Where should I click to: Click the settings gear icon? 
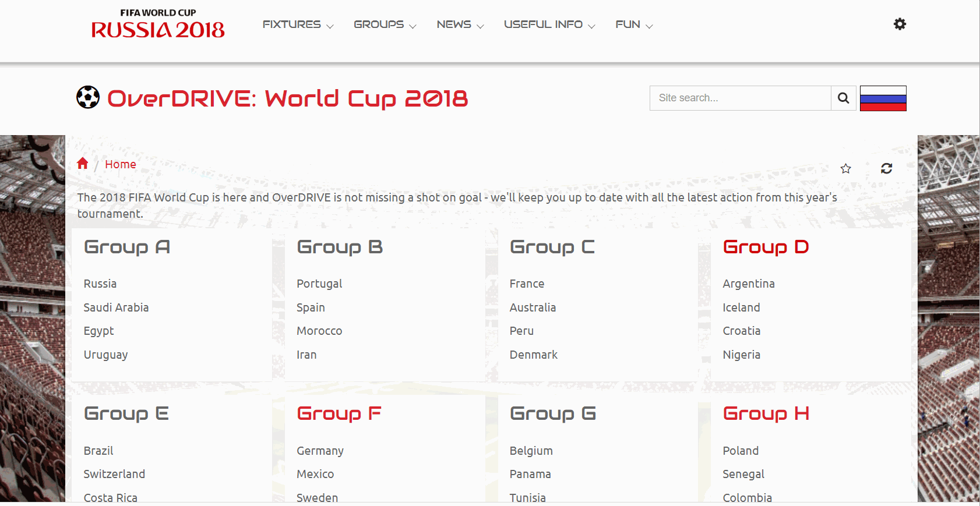pyautogui.click(x=900, y=24)
